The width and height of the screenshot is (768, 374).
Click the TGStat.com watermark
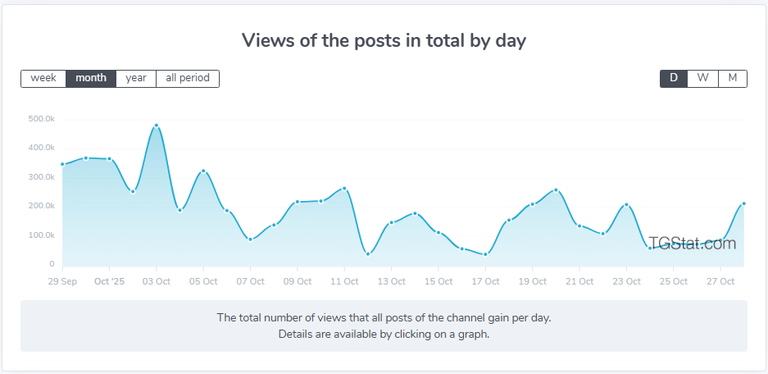[692, 243]
